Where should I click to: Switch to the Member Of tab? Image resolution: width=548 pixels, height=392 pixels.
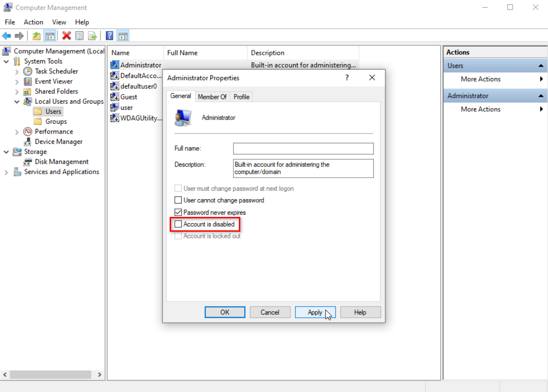[212, 97]
